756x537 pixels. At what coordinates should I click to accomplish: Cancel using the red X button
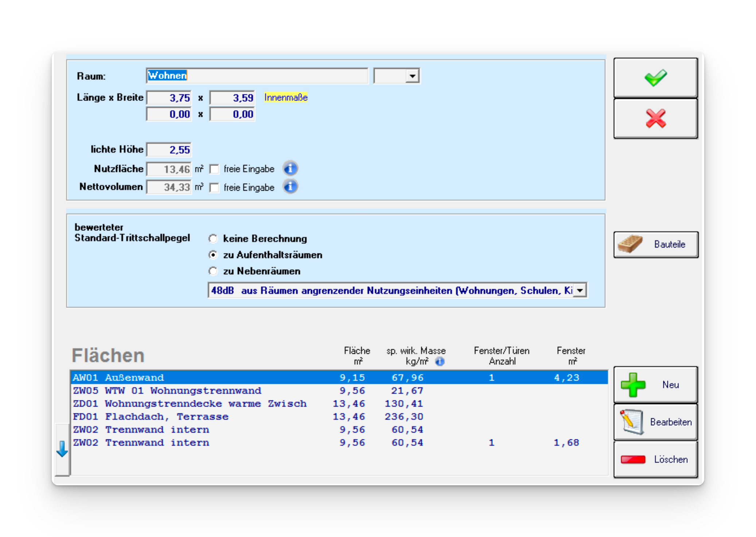655,118
